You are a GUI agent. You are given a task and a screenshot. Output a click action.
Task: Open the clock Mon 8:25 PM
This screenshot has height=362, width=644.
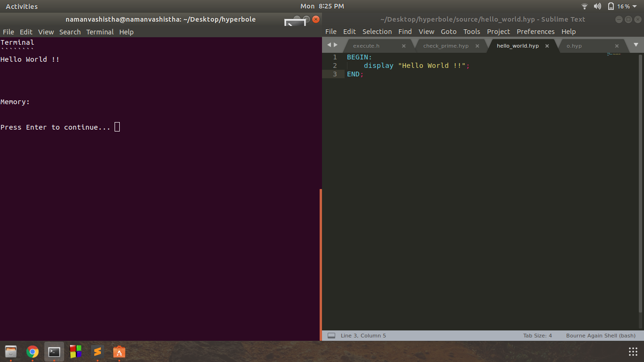pyautogui.click(x=322, y=6)
